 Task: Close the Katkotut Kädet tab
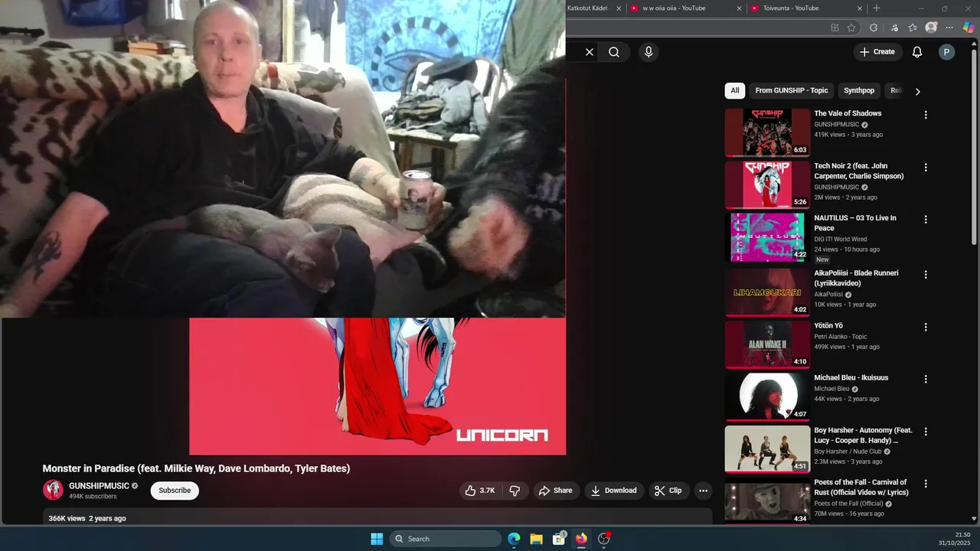pos(619,8)
